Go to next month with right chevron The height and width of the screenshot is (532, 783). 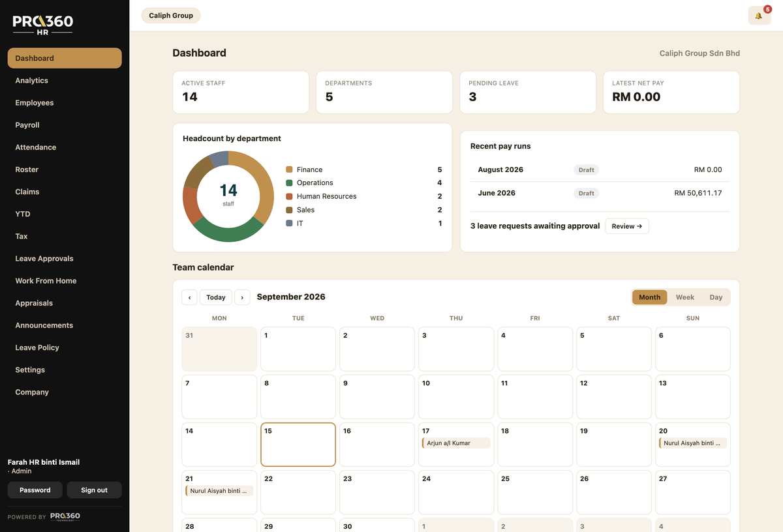click(x=242, y=297)
